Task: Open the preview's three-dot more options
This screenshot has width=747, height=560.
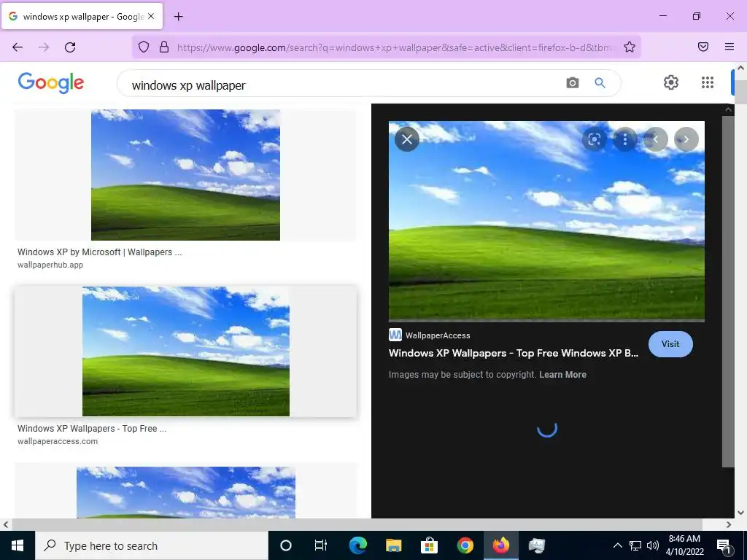Action: 625,139
